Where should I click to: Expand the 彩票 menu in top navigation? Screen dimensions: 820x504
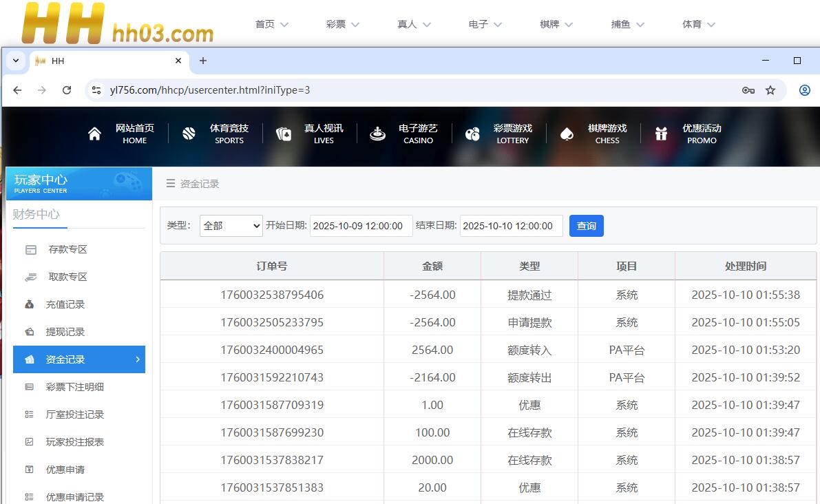coord(343,24)
